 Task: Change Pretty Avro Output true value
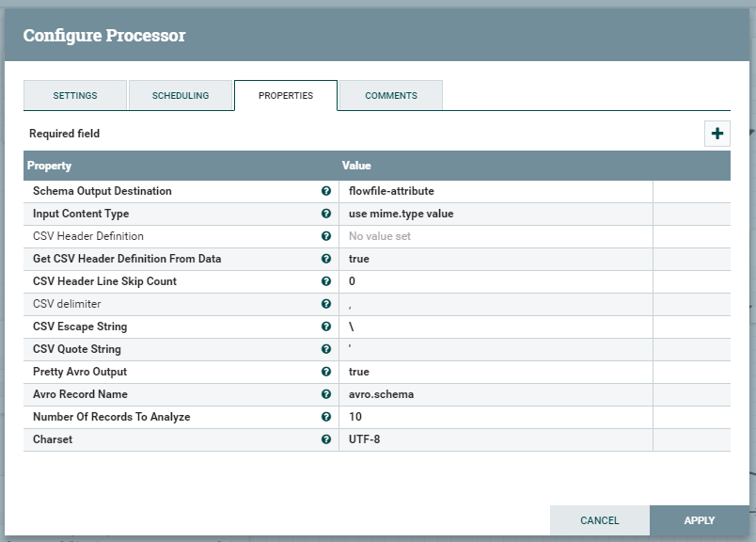pos(496,372)
